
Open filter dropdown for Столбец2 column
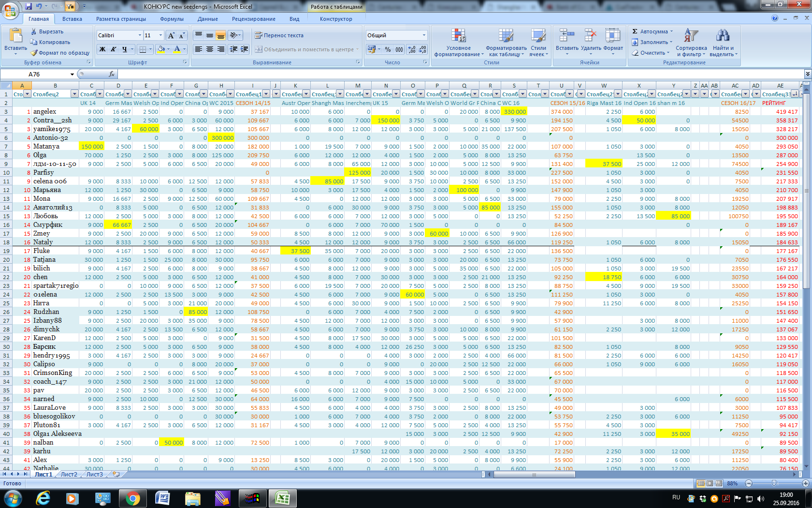[74, 94]
